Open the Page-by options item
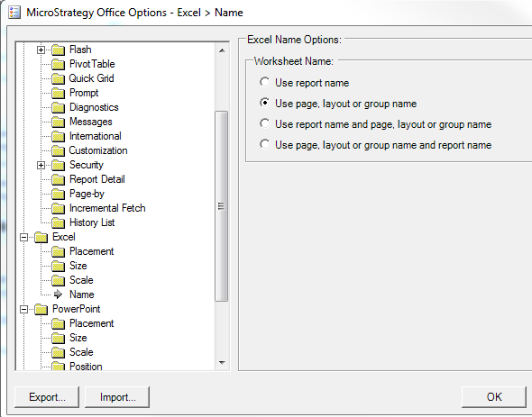This screenshot has width=532, height=417. pyautogui.click(x=87, y=194)
